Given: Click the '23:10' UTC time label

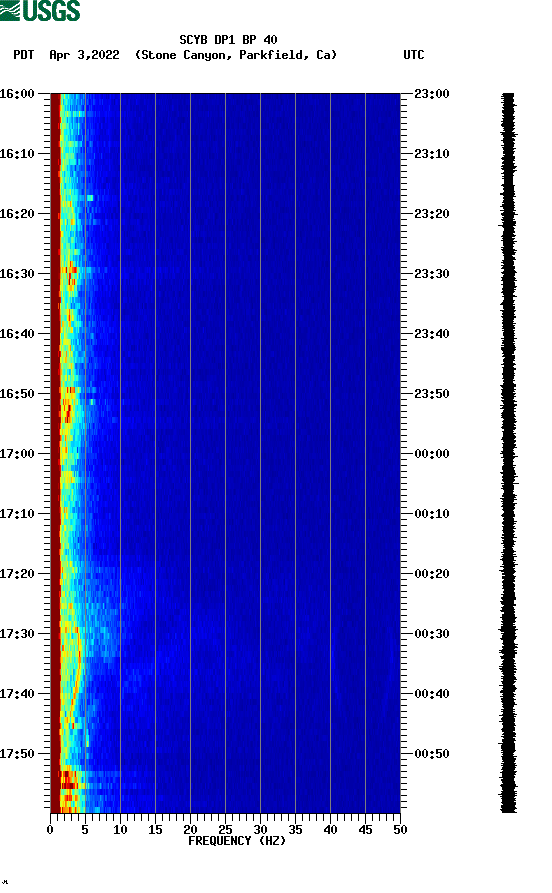Looking at the screenshot, I should click(432, 154).
